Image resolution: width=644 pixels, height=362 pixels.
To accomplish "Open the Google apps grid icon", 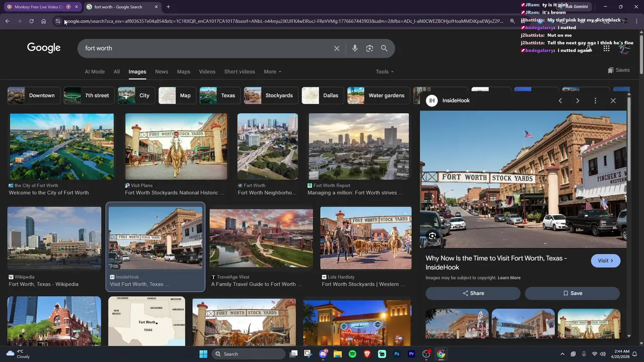I will 606,48.
